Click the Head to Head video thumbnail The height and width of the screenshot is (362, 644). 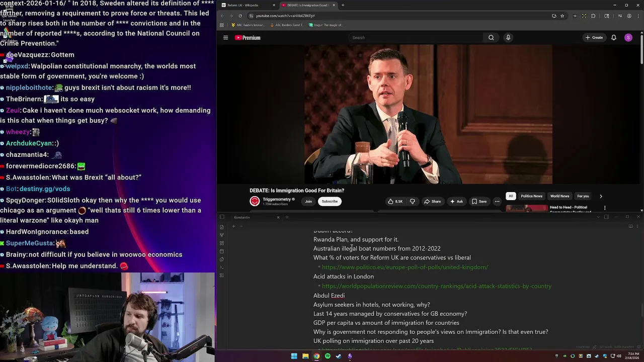click(527, 208)
